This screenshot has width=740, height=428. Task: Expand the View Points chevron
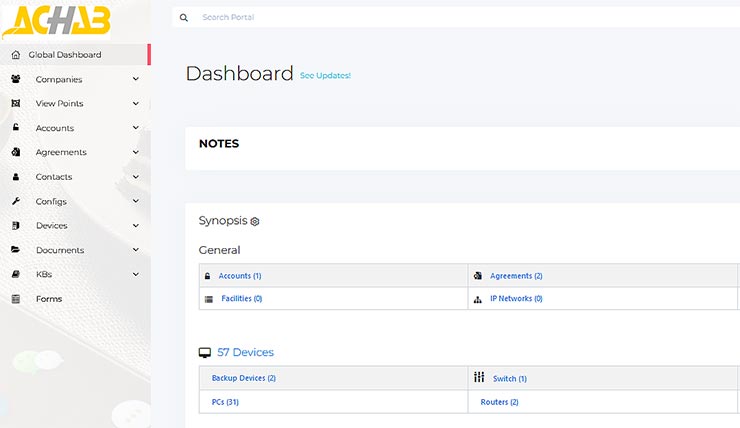click(x=135, y=104)
